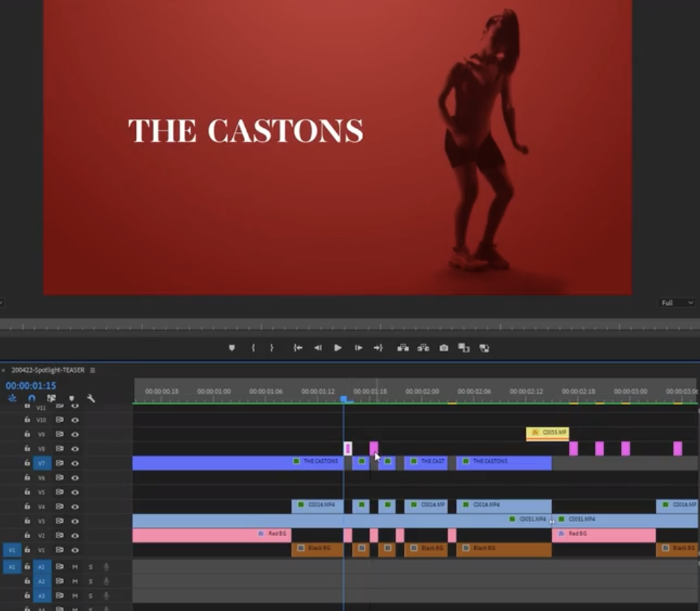Screen dimensions: 700x611
Task: Click the Mark In bracket icon
Action: 253,348
